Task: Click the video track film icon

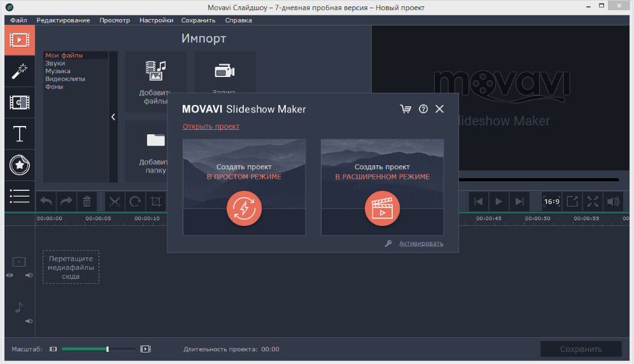Action: 19,262
